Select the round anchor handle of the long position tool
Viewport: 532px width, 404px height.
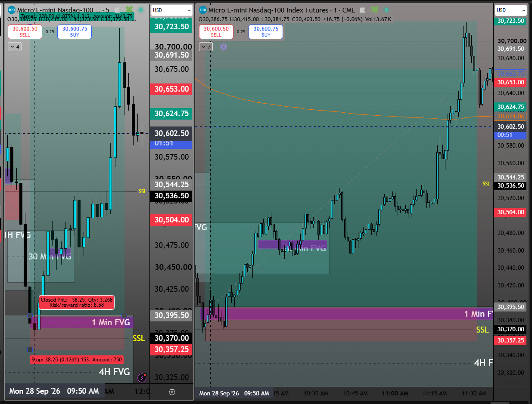30,316
